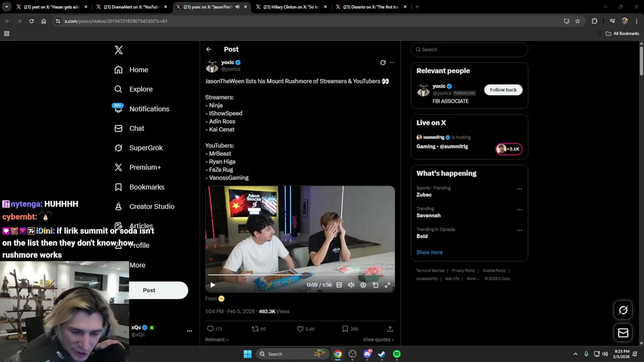Mute the video with speaker icon

[351, 285]
